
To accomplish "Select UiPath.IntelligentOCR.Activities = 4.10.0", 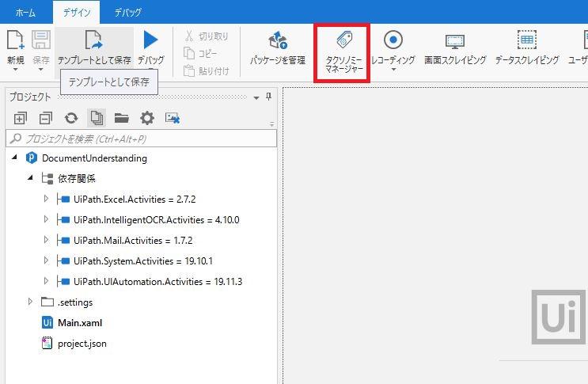I will [157, 220].
